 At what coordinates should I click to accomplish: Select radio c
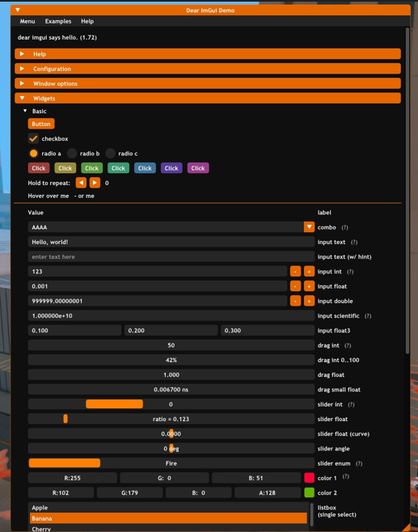[x=110, y=154]
